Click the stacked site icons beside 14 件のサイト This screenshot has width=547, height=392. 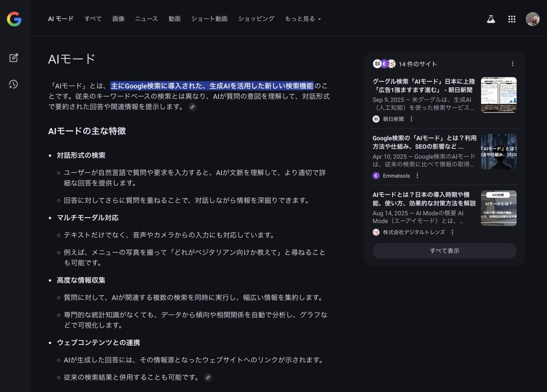[x=384, y=64]
